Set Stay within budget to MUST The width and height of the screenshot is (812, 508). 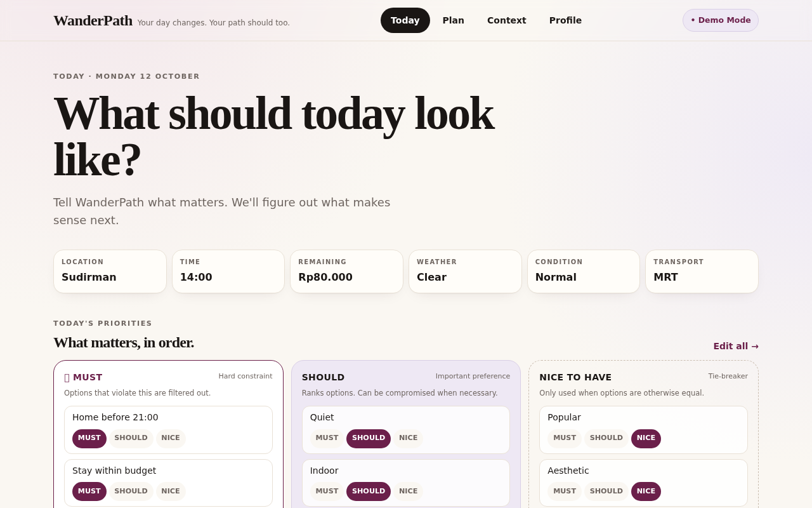click(89, 491)
